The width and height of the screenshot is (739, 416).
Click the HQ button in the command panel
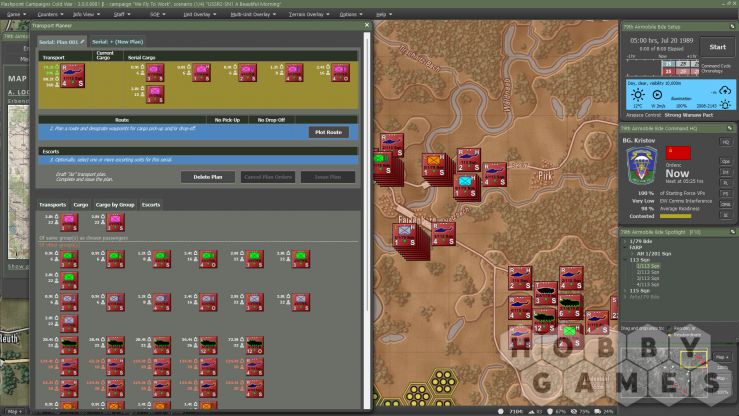726,142
